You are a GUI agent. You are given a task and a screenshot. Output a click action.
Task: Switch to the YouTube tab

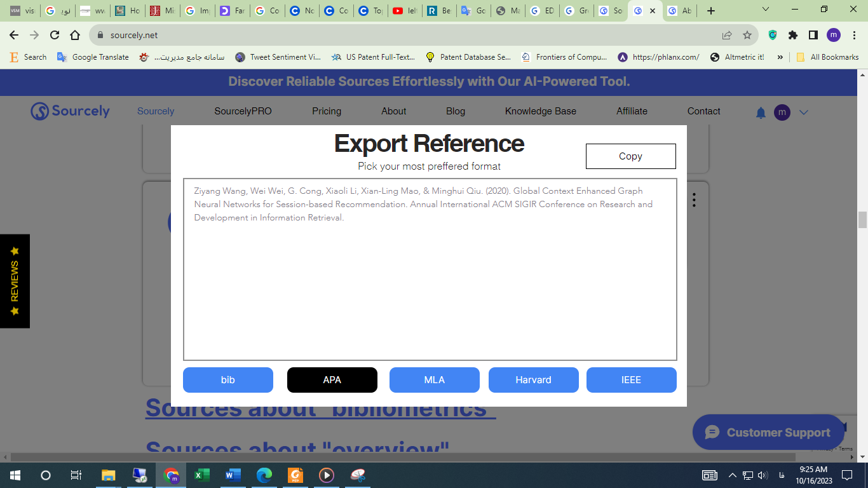pyautogui.click(x=404, y=11)
